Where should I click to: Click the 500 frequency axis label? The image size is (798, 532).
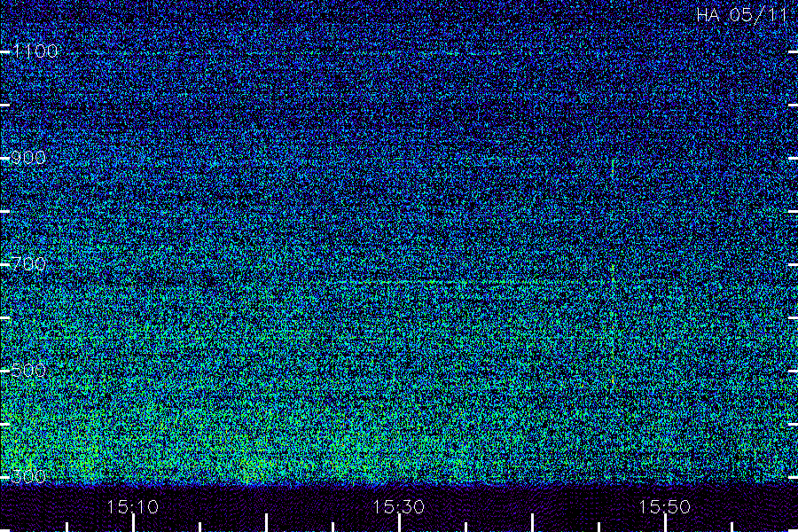[x=29, y=370]
